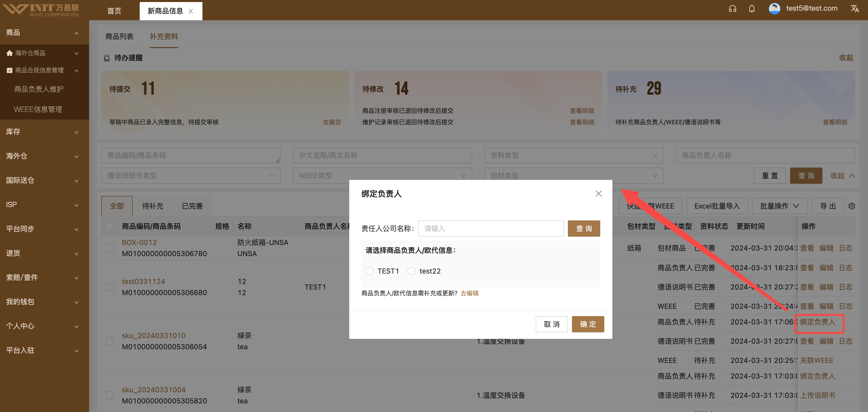
Task: Select the 补充资料 tab
Action: tap(164, 36)
